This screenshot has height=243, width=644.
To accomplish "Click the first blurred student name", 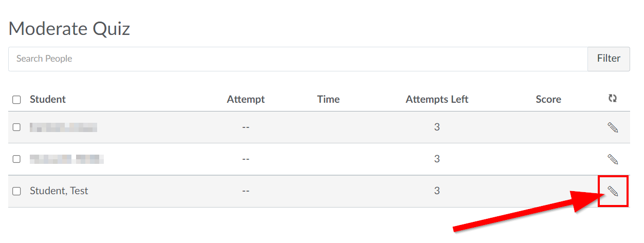I will [x=63, y=127].
